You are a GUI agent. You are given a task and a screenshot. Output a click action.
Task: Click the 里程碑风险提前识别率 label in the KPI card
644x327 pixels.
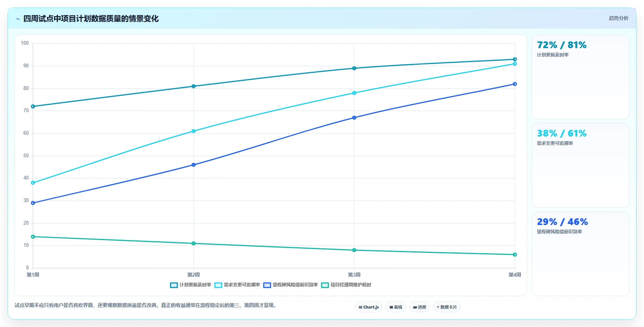[559, 232]
